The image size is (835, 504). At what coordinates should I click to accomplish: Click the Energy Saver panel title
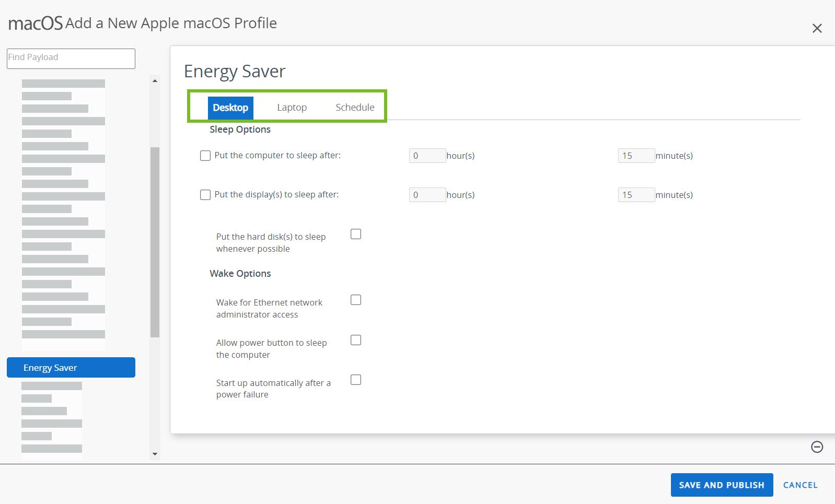point(235,71)
